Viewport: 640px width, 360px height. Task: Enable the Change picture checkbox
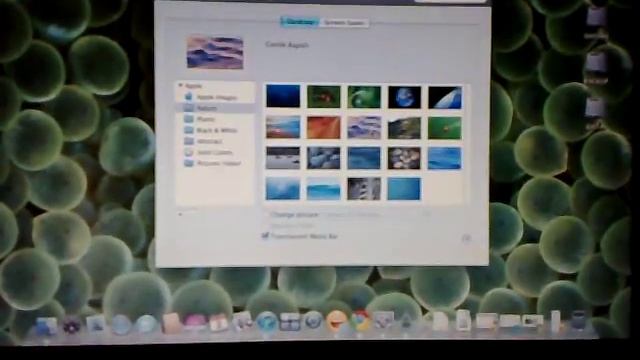pyautogui.click(x=266, y=214)
